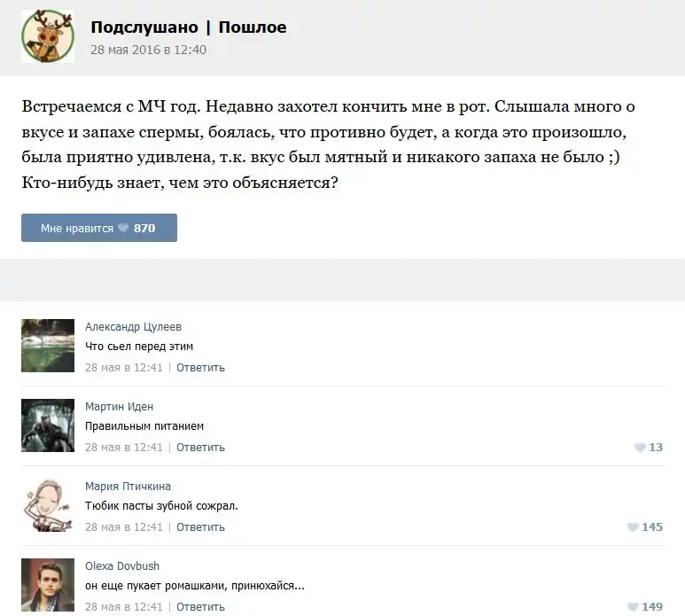This screenshot has height=616, width=685.
Task: Click "Ответить" under Мартин Иден's comment
Action: [x=200, y=448]
